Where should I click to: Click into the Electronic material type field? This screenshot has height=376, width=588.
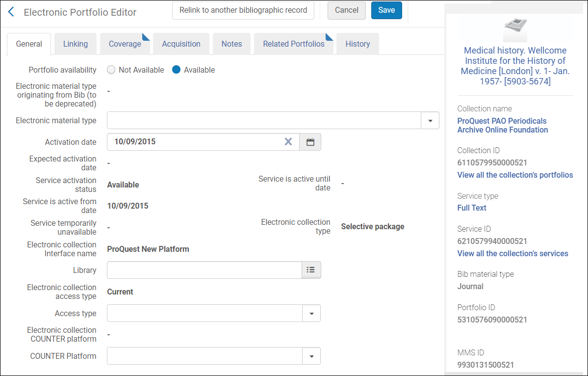[x=264, y=120]
